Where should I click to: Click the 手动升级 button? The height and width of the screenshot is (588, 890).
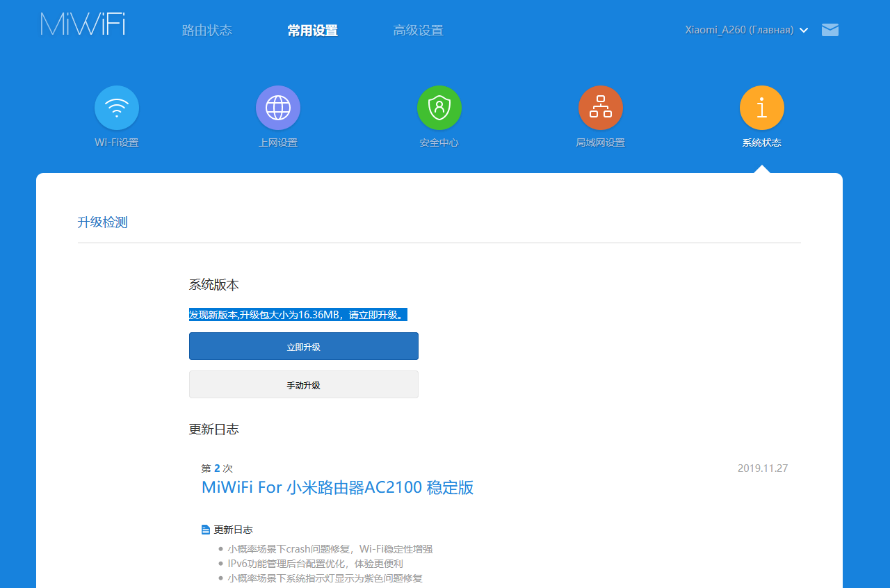(304, 384)
